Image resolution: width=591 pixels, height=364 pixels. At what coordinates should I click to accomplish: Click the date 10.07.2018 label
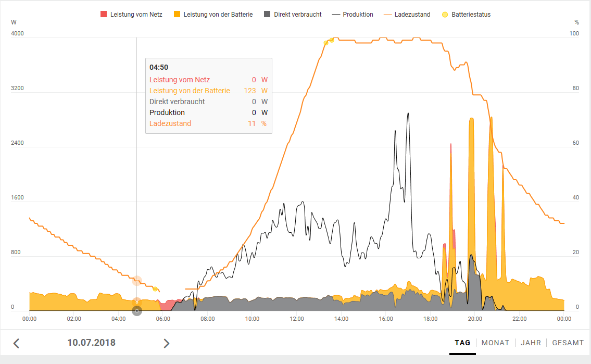pyautogui.click(x=91, y=343)
